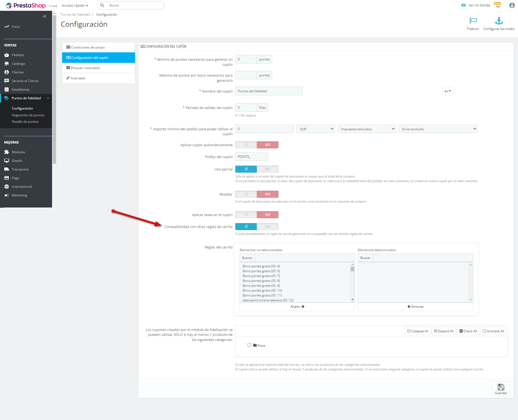Open Configurar los hooks anchor icon
Image resolution: width=518 pixels, height=420 pixels.
pyautogui.click(x=499, y=21)
